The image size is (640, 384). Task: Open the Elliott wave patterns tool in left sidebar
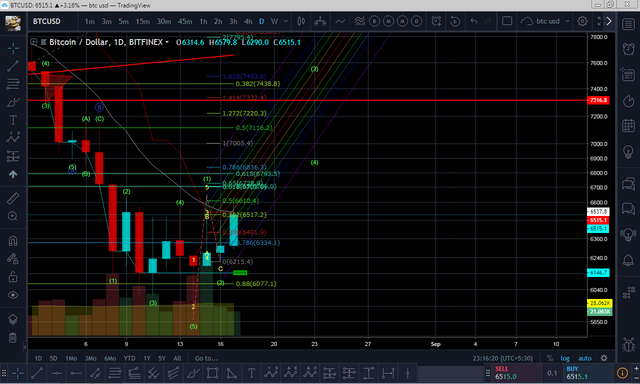13,138
